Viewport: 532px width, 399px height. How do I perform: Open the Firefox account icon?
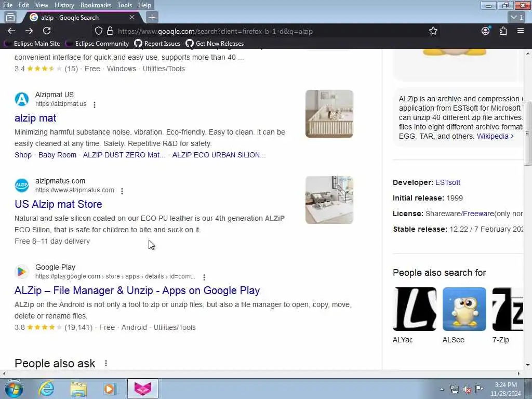[486, 31]
